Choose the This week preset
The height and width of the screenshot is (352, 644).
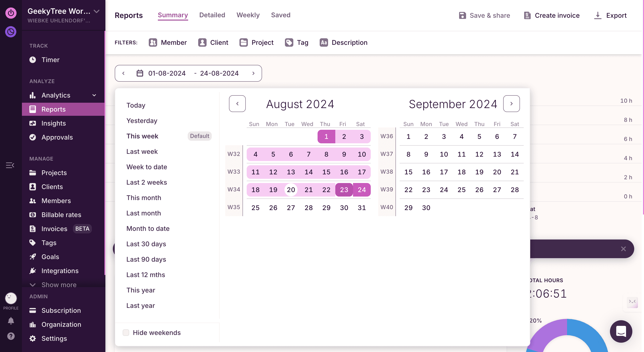142,136
